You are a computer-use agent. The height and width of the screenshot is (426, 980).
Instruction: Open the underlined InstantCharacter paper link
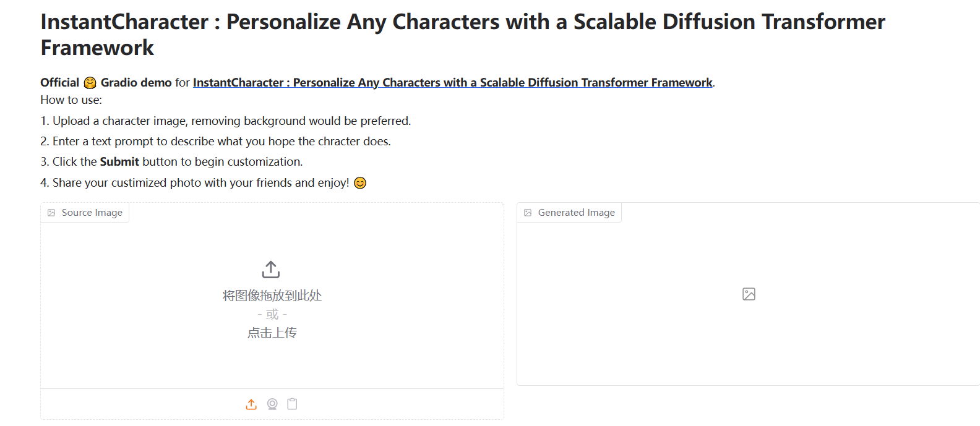click(452, 83)
